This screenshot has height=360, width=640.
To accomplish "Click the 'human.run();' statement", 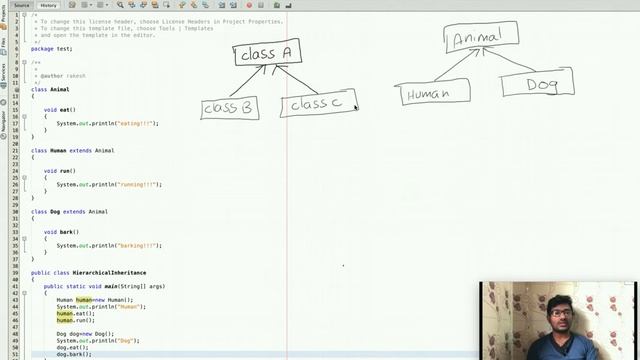I will 76,320.
